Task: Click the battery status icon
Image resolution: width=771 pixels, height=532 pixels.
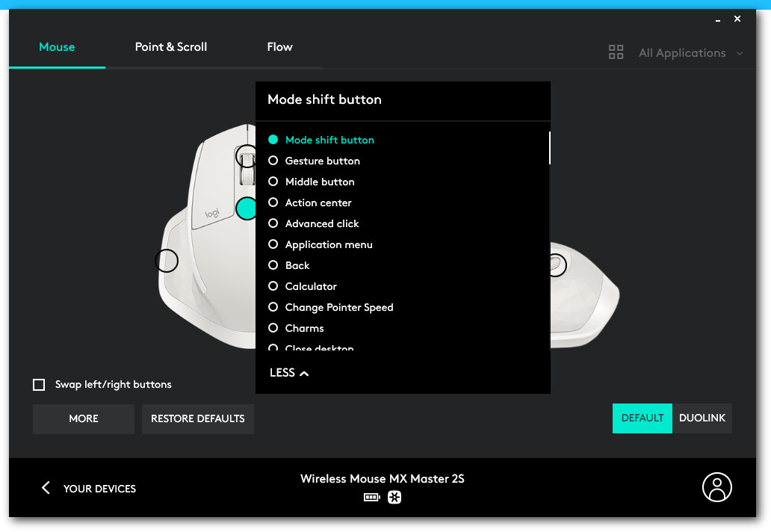Action: 372,498
